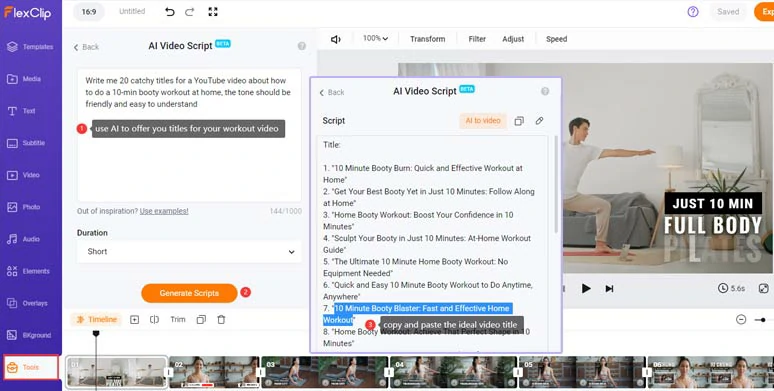
Task: Mute audio with the speaker icon
Action: (336, 39)
